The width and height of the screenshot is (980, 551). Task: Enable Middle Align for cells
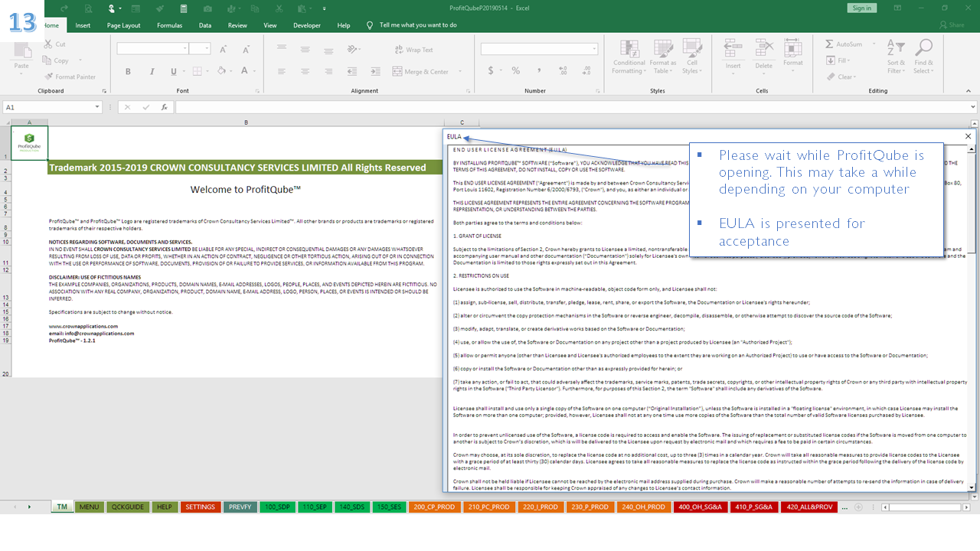pos(305,49)
